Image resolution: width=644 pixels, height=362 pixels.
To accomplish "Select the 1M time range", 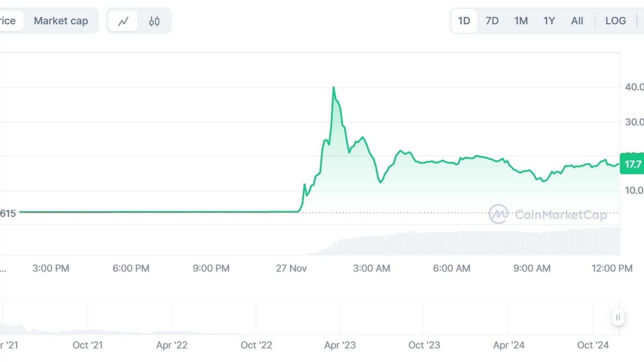I will click(521, 21).
